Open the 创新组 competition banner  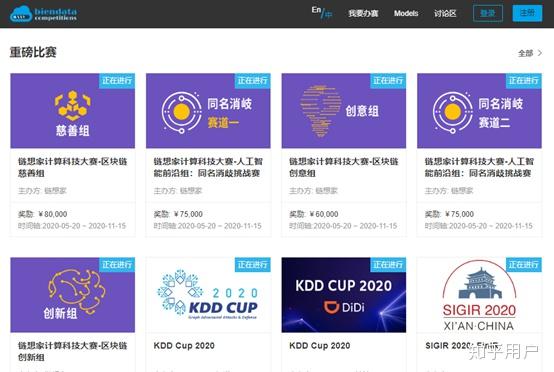click(72, 295)
